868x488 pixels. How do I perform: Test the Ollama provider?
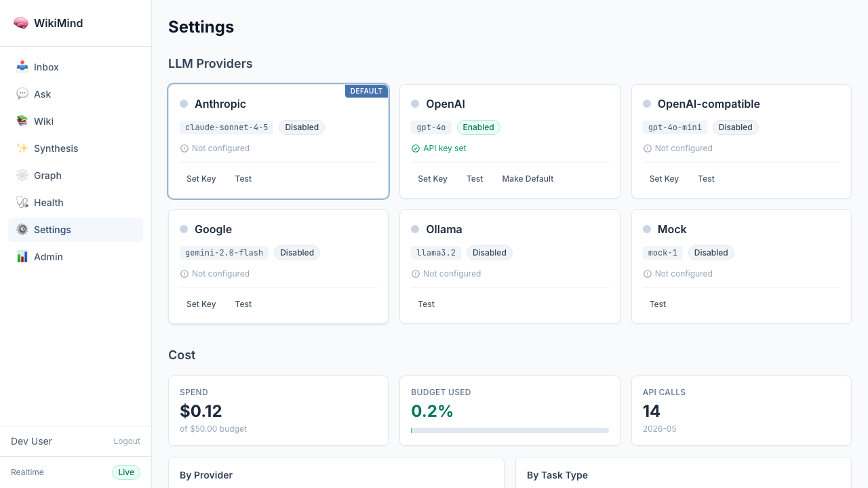[x=427, y=304]
